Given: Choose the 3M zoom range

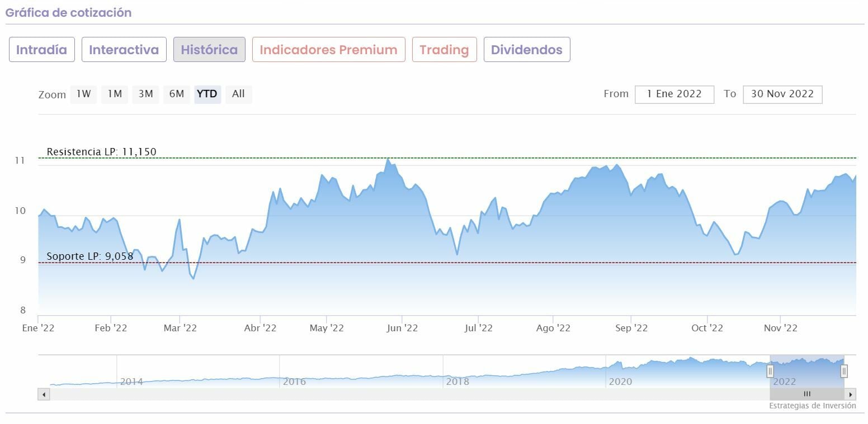Looking at the screenshot, I should [x=145, y=94].
